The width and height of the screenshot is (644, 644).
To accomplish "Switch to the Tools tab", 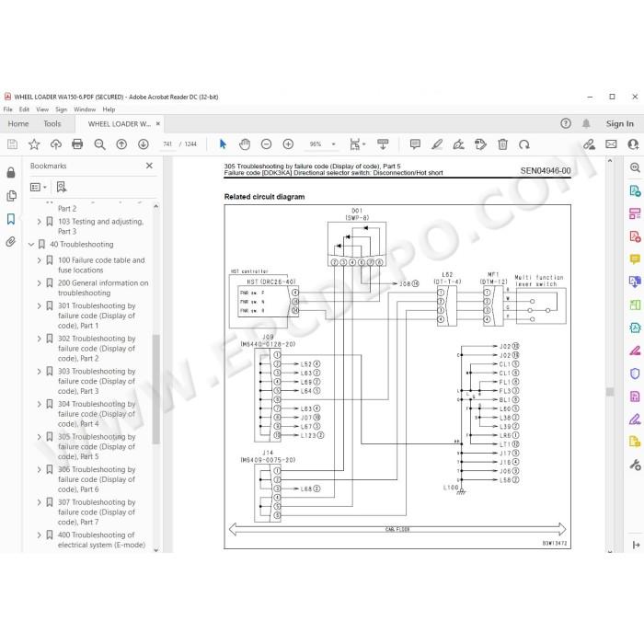I will pyautogui.click(x=52, y=123).
